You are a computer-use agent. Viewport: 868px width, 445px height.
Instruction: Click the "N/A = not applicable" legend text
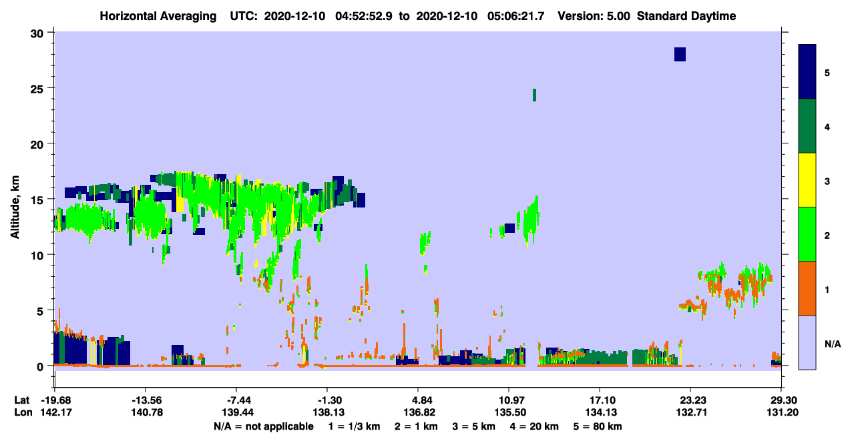pyautogui.click(x=263, y=426)
